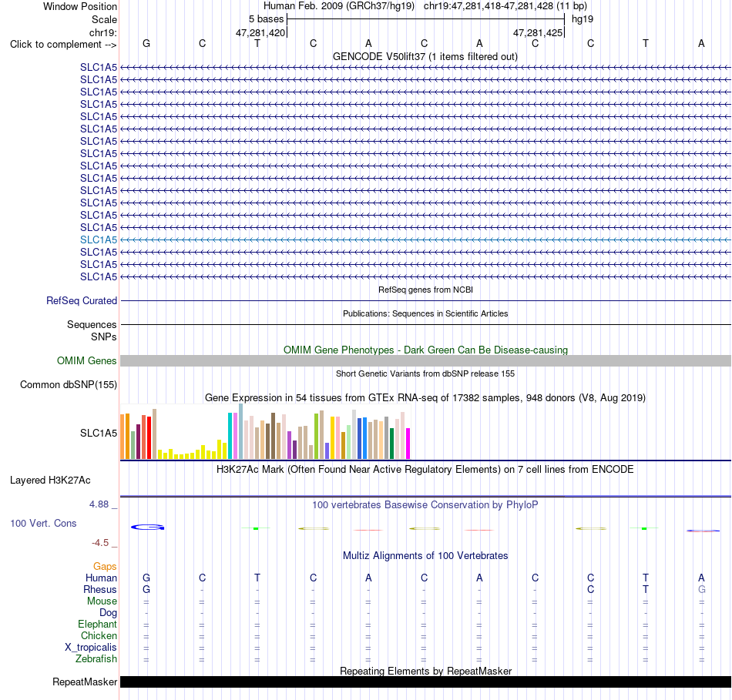The height and width of the screenshot is (700, 732).
Task: Click the X_tropicalis alignment row label
Action: pos(91,648)
